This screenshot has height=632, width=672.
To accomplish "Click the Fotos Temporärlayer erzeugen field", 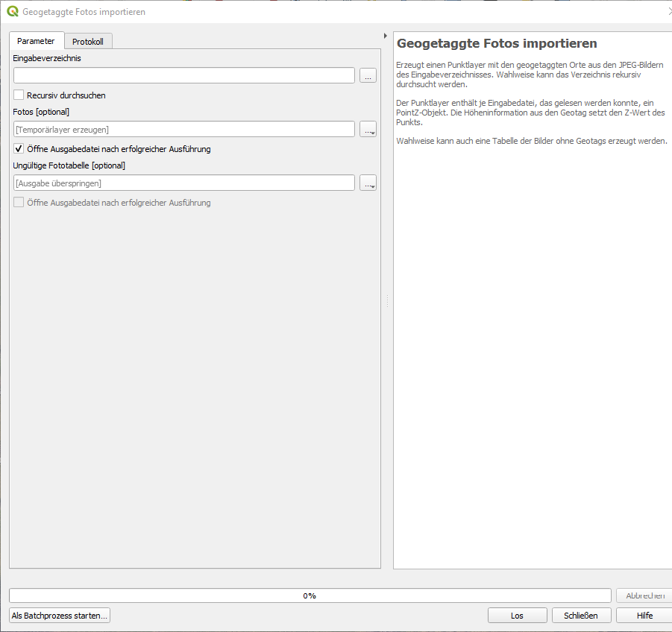I will (x=183, y=129).
